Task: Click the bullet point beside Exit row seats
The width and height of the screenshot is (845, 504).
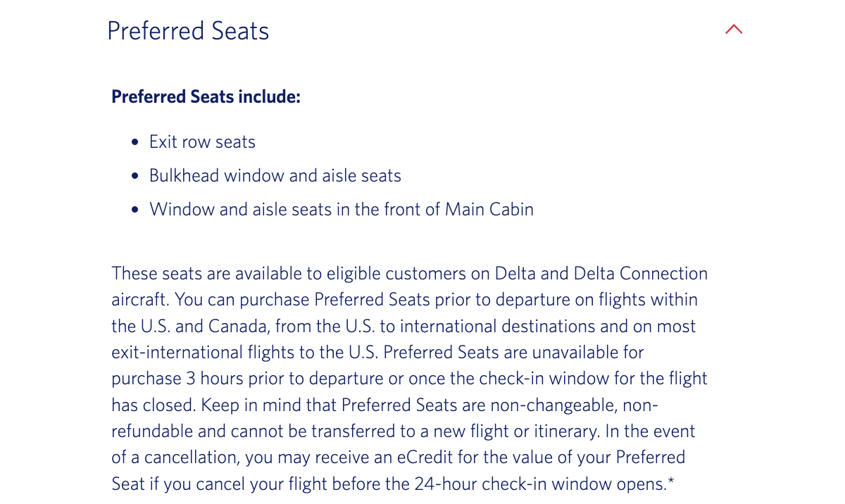Action: coord(134,141)
